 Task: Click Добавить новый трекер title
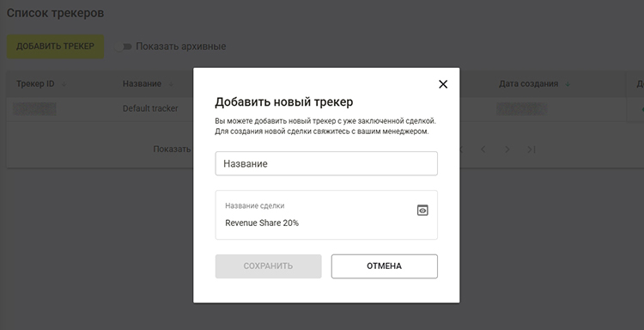click(x=284, y=102)
